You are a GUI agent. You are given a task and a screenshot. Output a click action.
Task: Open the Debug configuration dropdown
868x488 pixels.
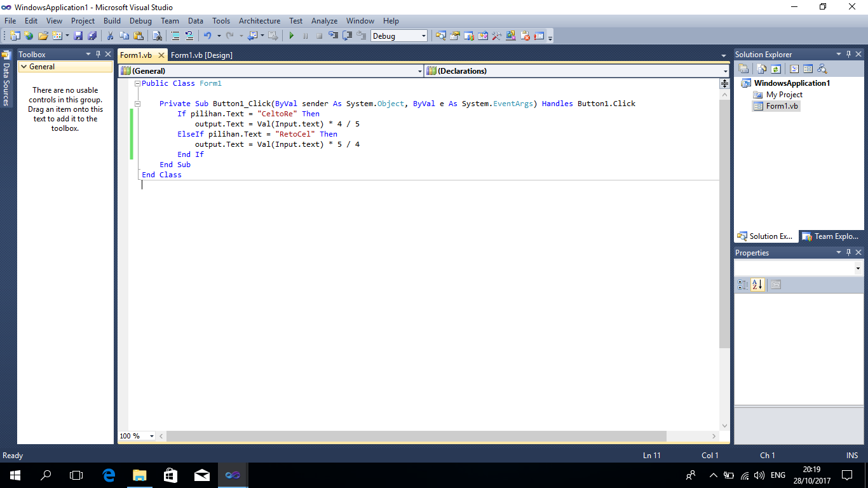423,36
